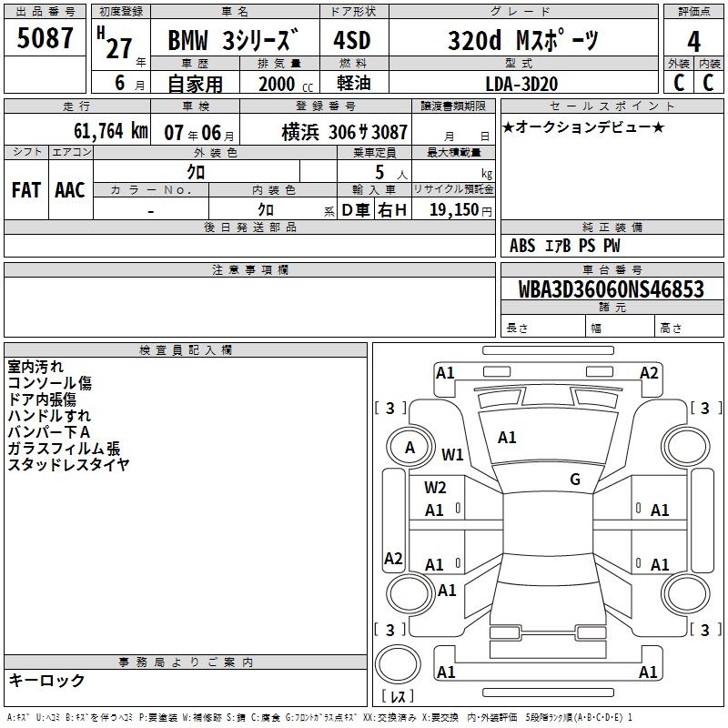This screenshot has width=728, height=728.
Task: Click the exterior grade C under 外装
Action: (679, 83)
